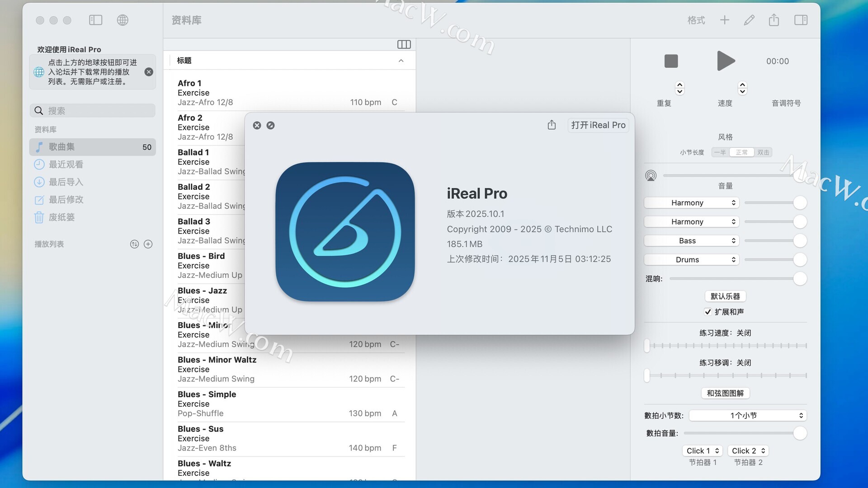Image resolution: width=868 pixels, height=488 pixels.
Task: Open the Drums instrument dropdown
Action: (x=691, y=260)
